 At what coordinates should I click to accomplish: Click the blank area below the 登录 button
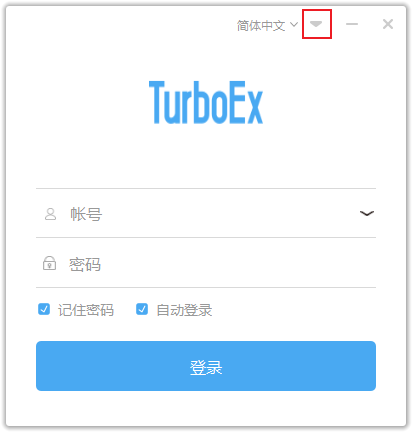pos(206,408)
